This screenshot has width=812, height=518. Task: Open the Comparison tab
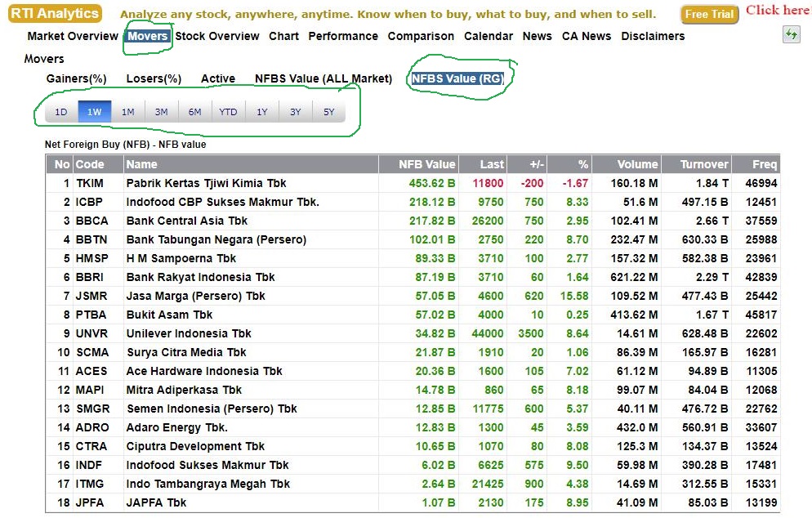pyautogui.click(x=421, y=36)
